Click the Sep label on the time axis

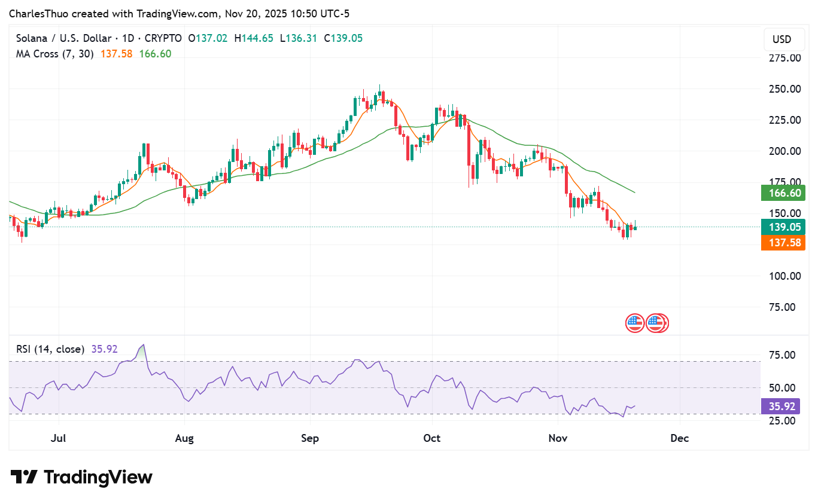[x=310, y=438]
